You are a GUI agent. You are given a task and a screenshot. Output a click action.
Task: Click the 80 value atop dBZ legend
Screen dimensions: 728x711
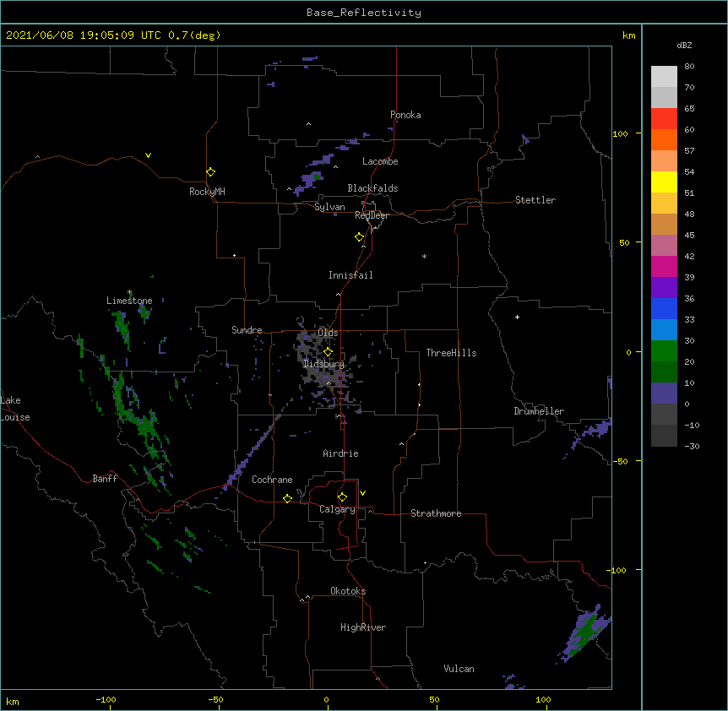689,67
